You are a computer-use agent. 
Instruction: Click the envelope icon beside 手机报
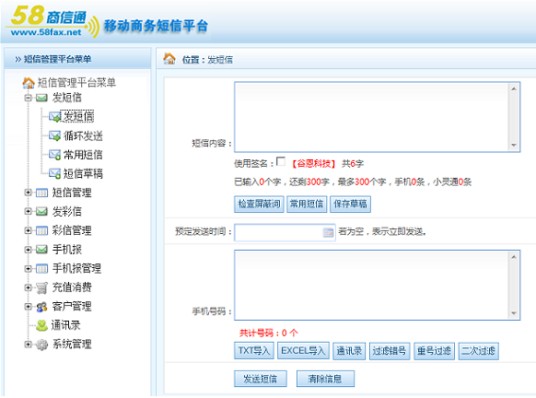pos(42,250)
